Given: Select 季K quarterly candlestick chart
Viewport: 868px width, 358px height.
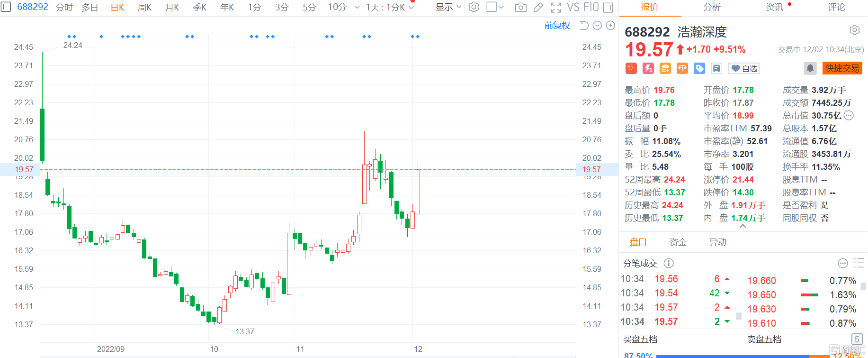Looking at the screenshot, I should [200, 7].
